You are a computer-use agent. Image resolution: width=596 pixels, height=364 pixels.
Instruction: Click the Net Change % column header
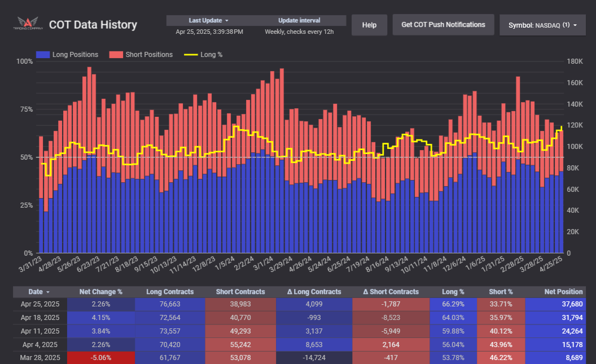(x=100, y=292)
